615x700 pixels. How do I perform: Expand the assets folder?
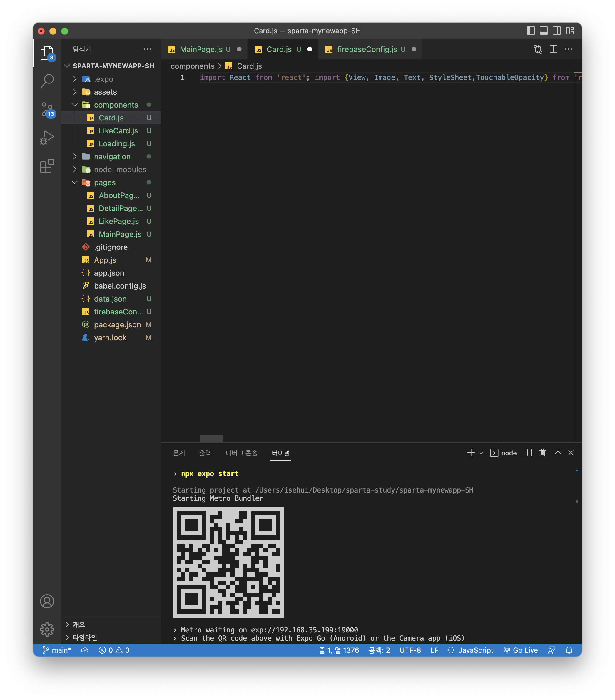111,92
